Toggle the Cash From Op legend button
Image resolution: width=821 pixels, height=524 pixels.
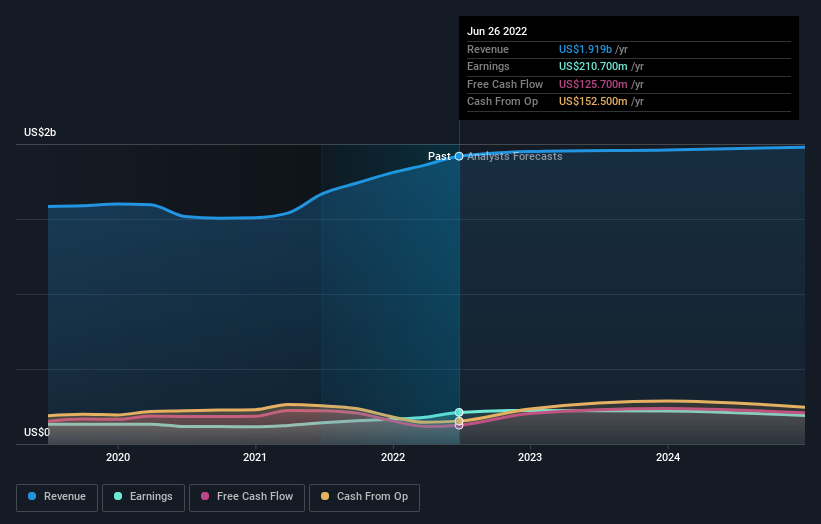click(364, 497)
